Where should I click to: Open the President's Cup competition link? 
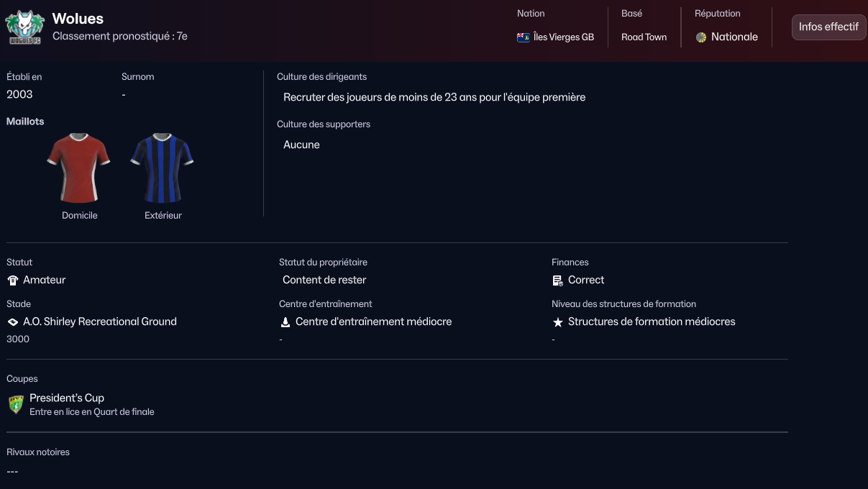click(67, 398)
